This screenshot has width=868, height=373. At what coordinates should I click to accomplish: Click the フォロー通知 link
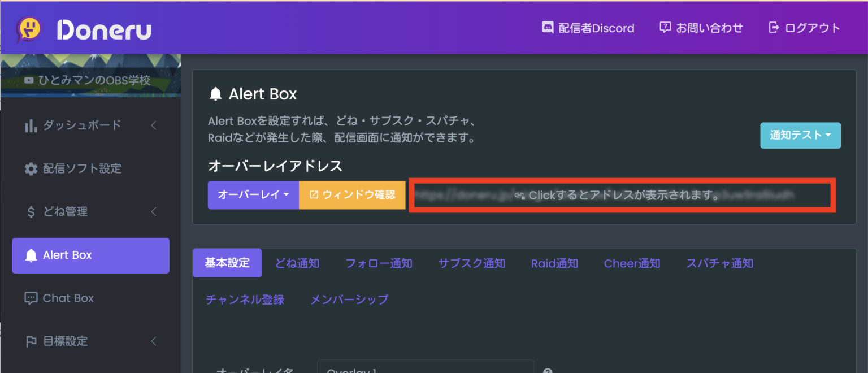point(379,263)
